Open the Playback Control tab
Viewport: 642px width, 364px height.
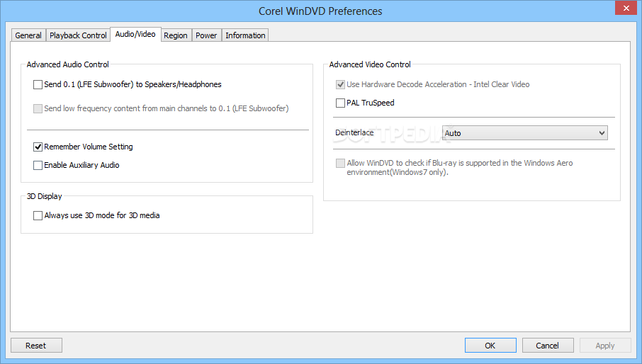[78, 35]
